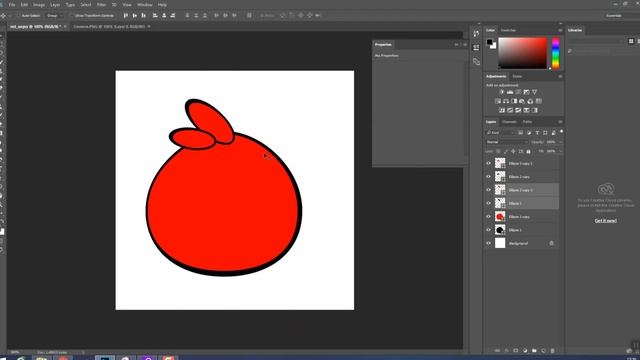Viewport: 640px width, 360px height.
Task: Select the Ellipse 1 copy layer
Action: [522, 217]
